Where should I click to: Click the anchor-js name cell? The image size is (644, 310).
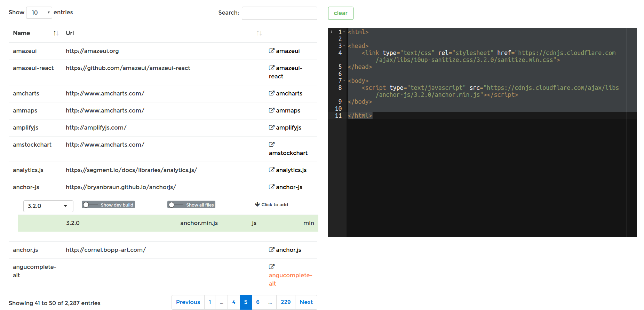(26, 187)
